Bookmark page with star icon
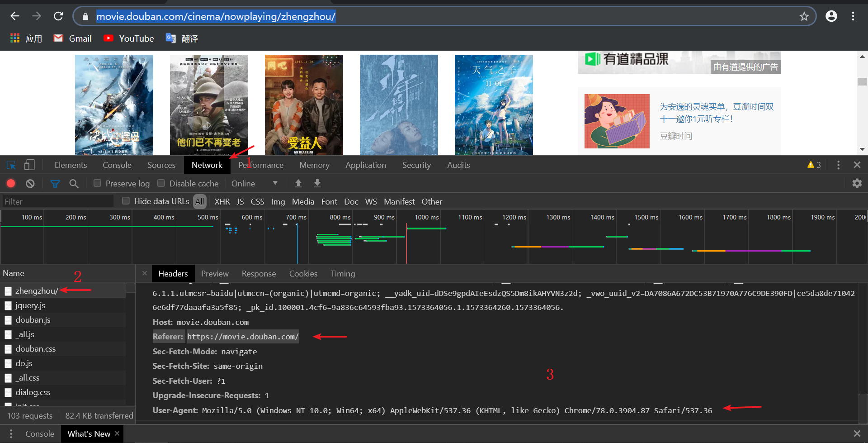This screenshot has height=443, width=868. pos(804,17)
